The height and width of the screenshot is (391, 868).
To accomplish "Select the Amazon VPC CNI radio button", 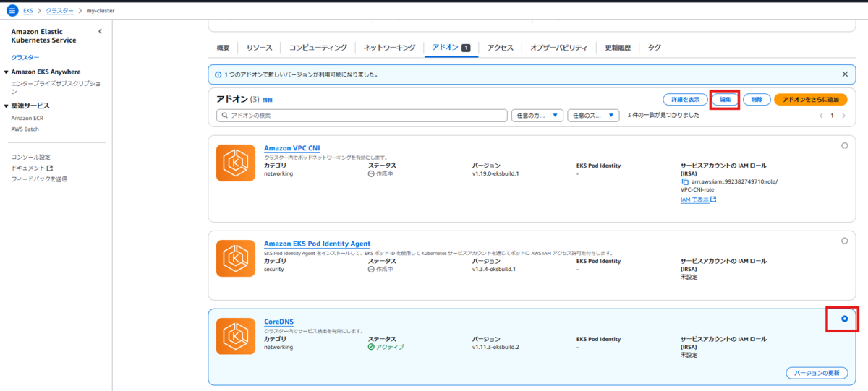I will [844, 146].
